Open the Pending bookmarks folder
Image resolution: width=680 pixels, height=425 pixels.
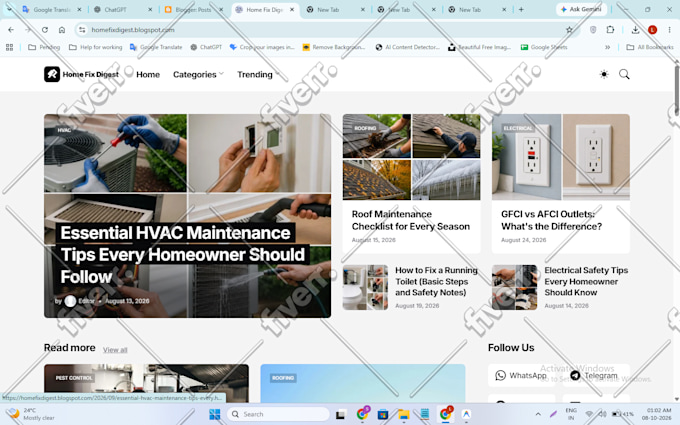[x=44, y=47]
